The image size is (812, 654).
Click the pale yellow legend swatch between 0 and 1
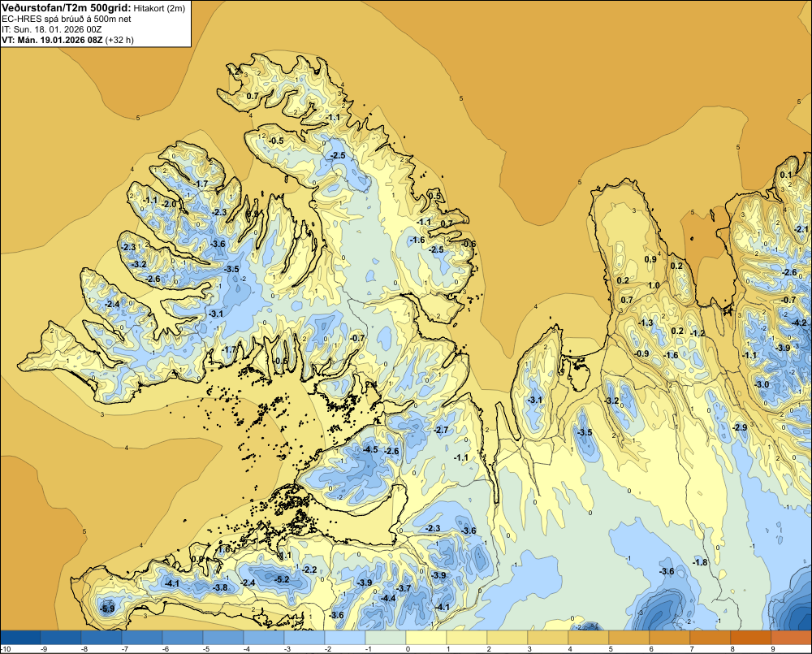coord(426,637)
